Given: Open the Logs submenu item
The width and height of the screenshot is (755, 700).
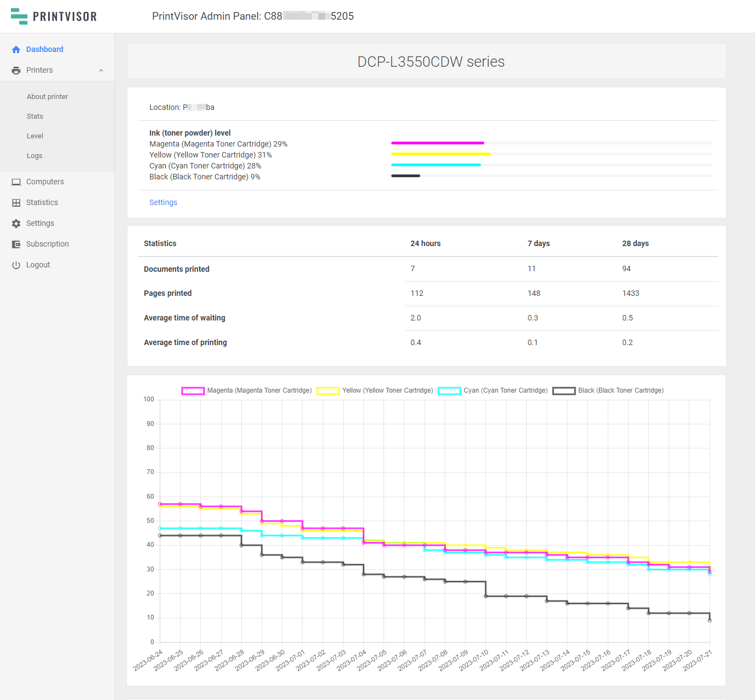Looking at the screenshot, I should point(34,156).
